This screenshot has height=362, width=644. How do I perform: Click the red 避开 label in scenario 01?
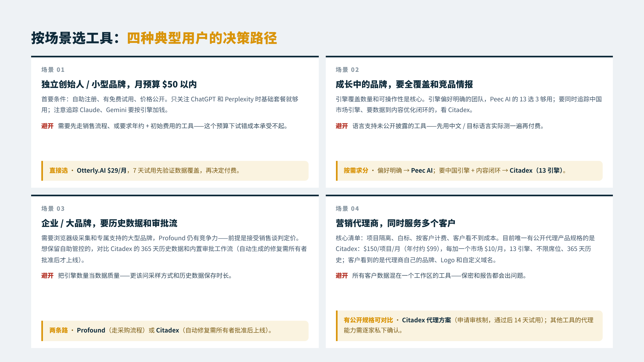pos(47,126)
